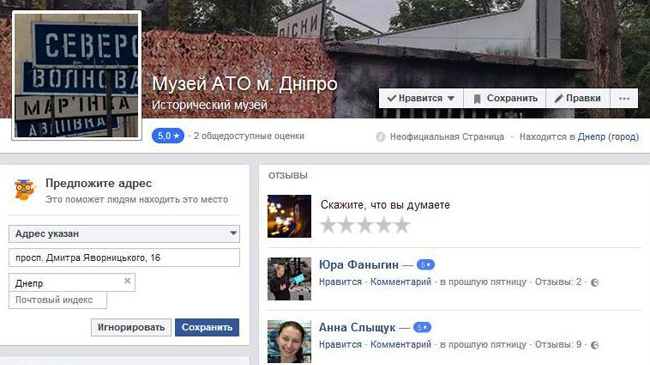Open Анна Слыщук review timestamp
This screenshot has width=650, height=365.
pyautogui.click(x=483, y=345)
